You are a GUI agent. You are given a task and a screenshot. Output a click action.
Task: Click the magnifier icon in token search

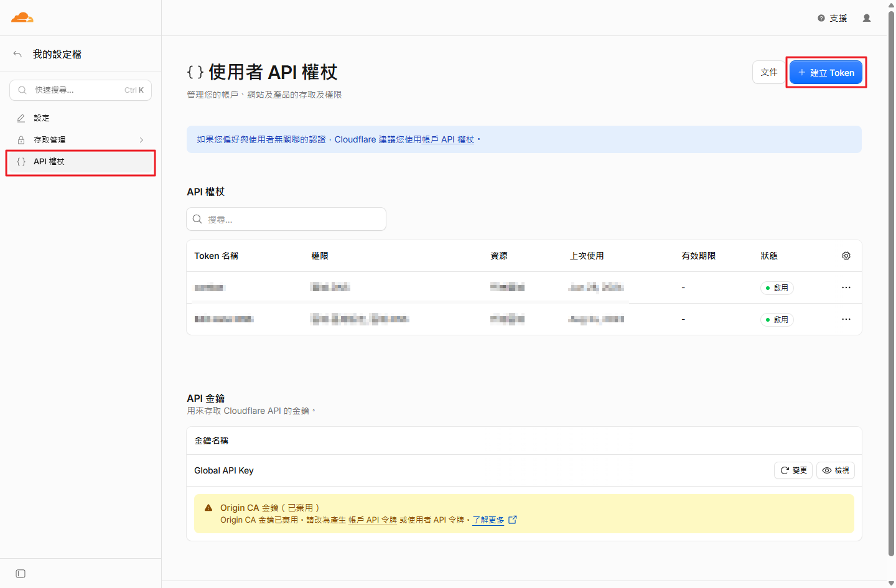click(x=197, y=219)
